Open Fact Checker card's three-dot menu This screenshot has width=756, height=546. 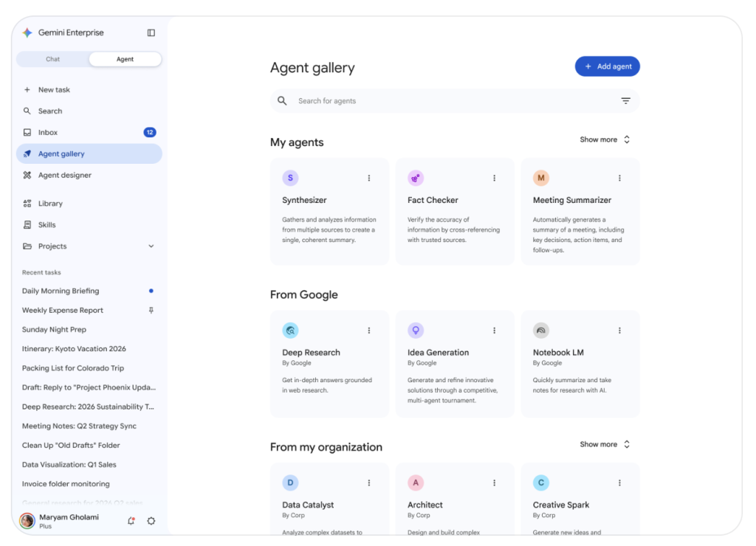(494, 179)
